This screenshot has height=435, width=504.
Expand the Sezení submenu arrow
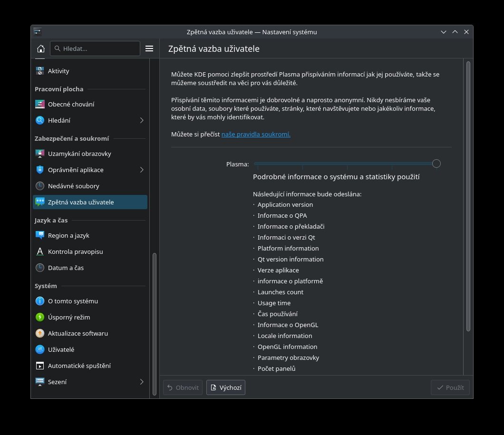pos(142,382)
